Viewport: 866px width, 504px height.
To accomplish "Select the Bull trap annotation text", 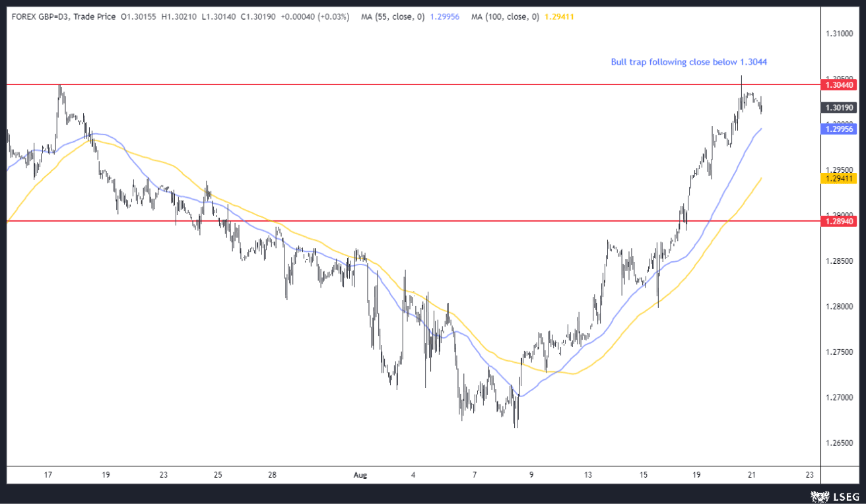I will pyautogui.click(x=688, y=62).
